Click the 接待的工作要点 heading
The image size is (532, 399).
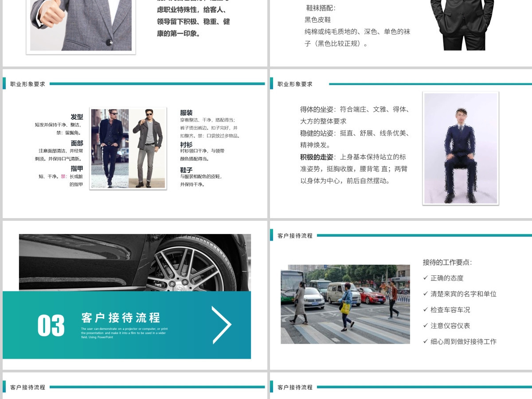click(x=447, y=262)
